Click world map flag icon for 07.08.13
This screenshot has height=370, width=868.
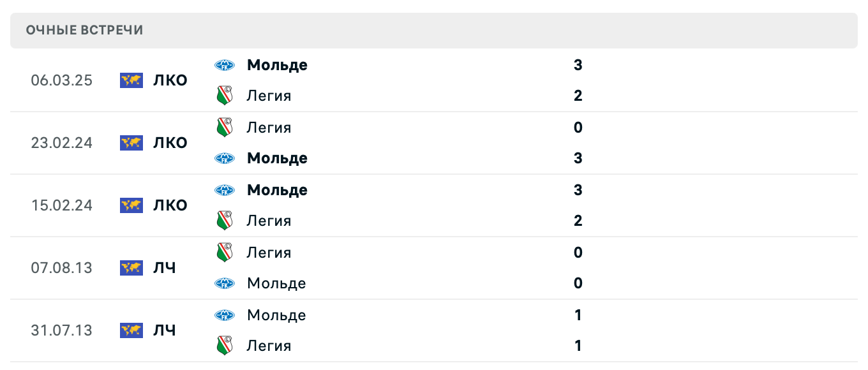(x=131, y=268)
